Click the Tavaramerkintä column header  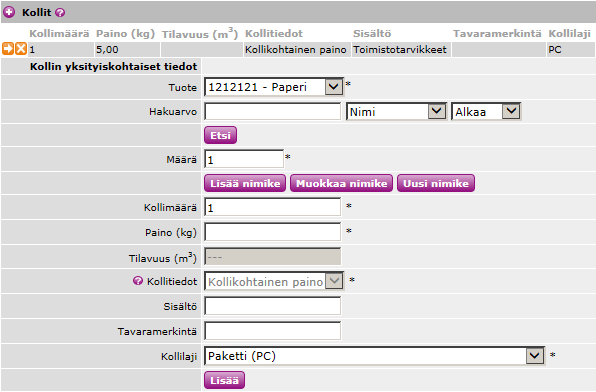(x=497, y=34)
